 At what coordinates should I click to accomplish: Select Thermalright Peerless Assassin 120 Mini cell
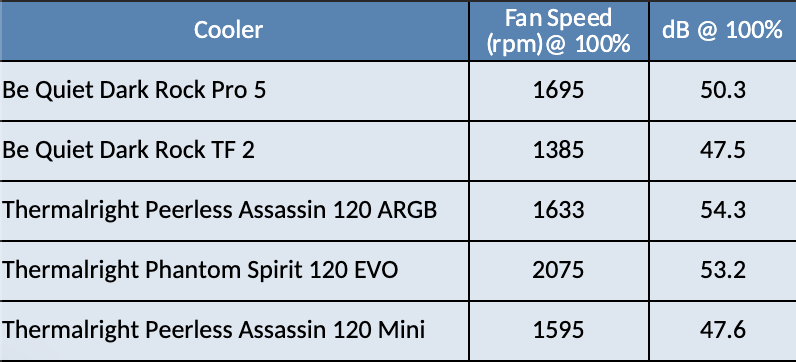234,331
